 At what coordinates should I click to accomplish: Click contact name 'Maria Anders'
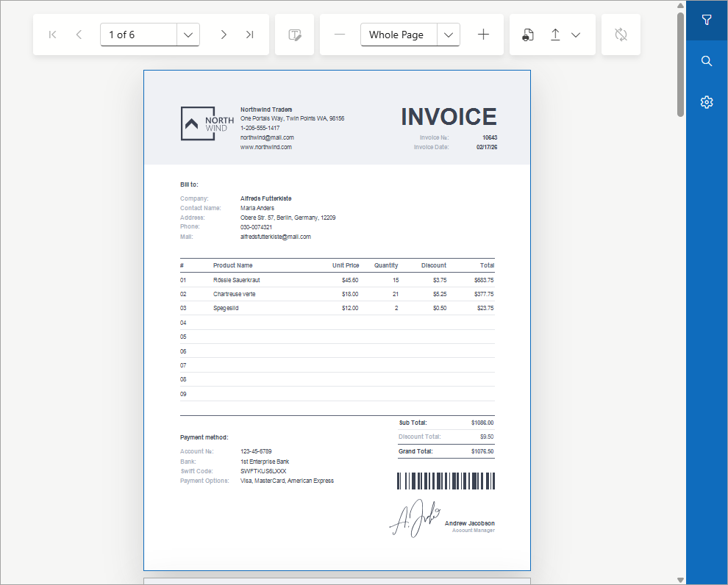257,208
